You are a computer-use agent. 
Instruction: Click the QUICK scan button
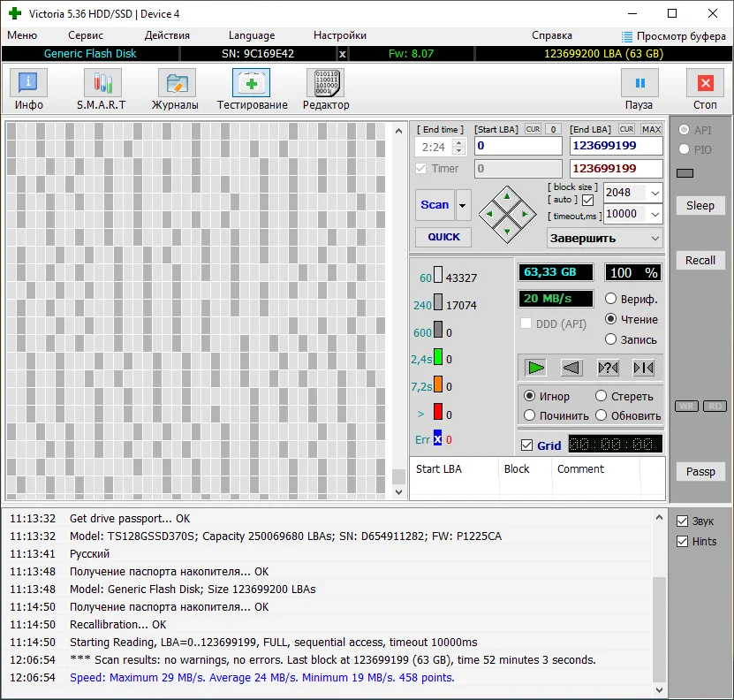443,237
